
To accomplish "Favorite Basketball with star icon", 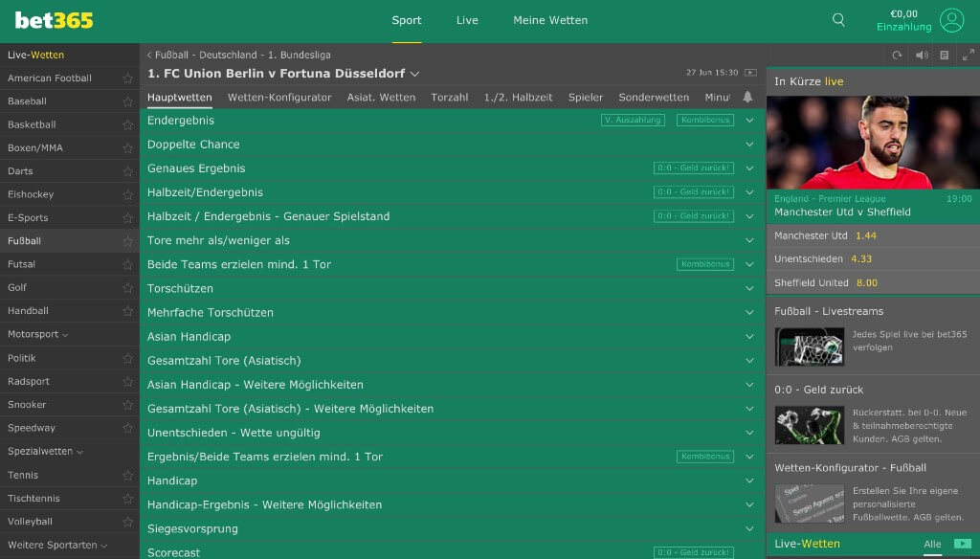I will (x=127, y=124).
